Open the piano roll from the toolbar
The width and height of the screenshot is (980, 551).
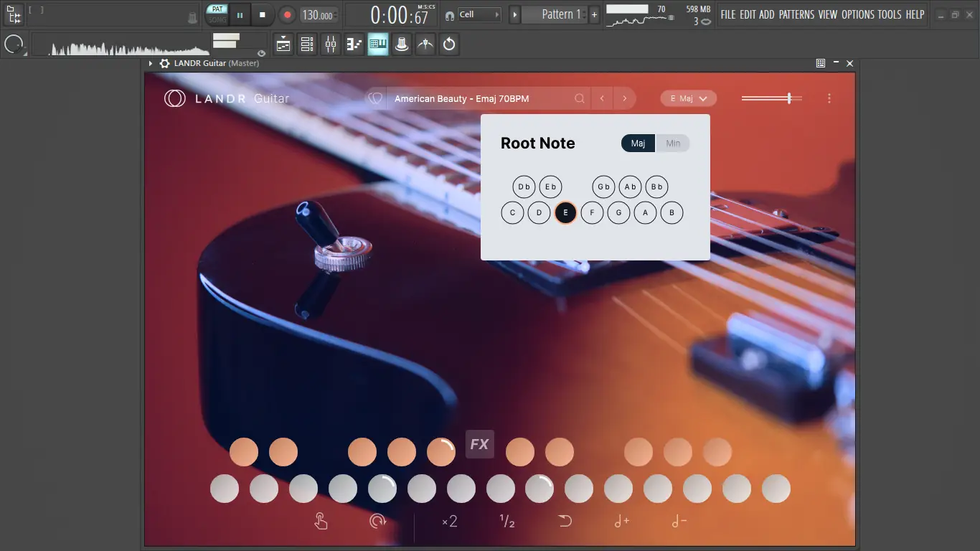pyautogui.click(x=354, y=44)
